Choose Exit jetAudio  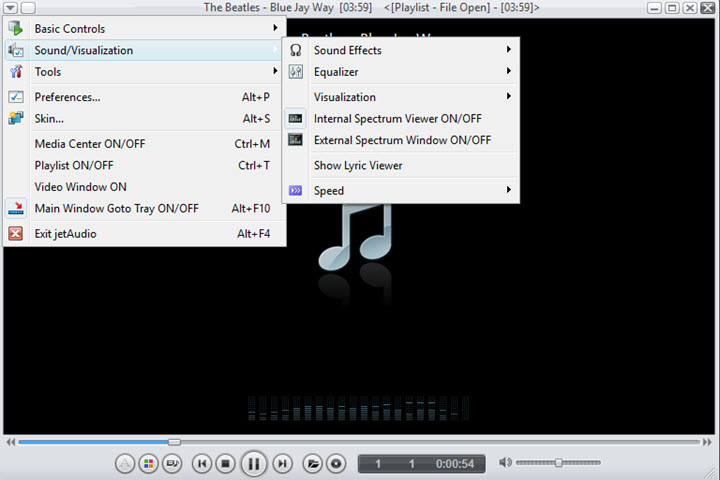click(145, 233)
